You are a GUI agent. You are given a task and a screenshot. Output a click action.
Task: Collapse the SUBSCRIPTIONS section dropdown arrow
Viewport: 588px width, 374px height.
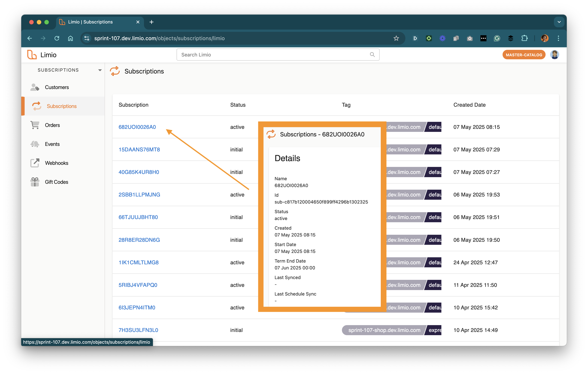pos(100,70)
